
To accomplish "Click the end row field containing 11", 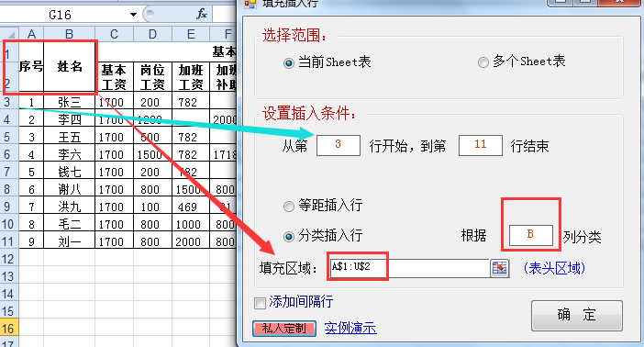I will point(480,145).
